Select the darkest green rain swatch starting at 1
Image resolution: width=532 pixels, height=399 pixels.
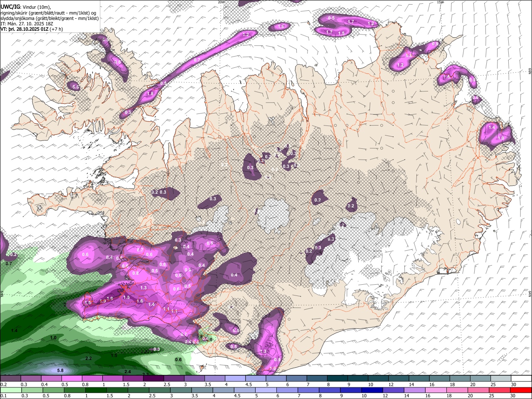click(x=95, y=390)
